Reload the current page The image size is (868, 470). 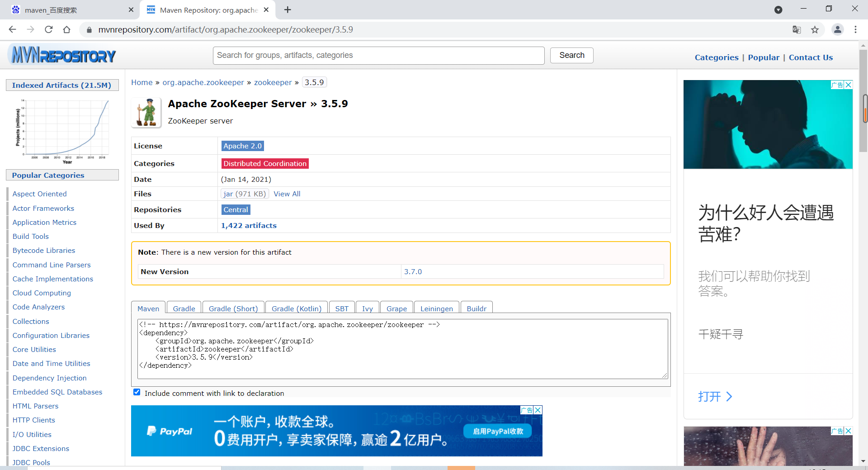pyautogui.click(x=48, y=29)
